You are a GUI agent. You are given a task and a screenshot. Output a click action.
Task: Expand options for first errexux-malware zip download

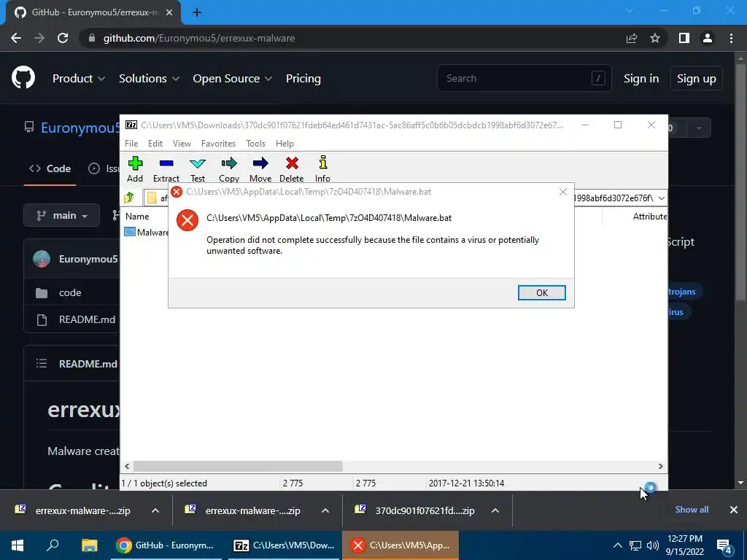pyautogui.click(x=155, y=510)
